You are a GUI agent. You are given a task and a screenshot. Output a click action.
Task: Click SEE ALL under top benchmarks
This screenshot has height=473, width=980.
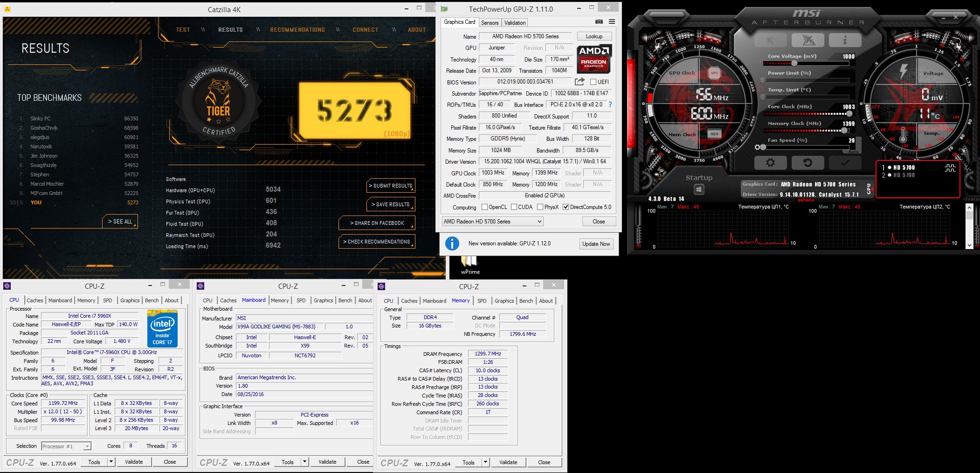120,222
